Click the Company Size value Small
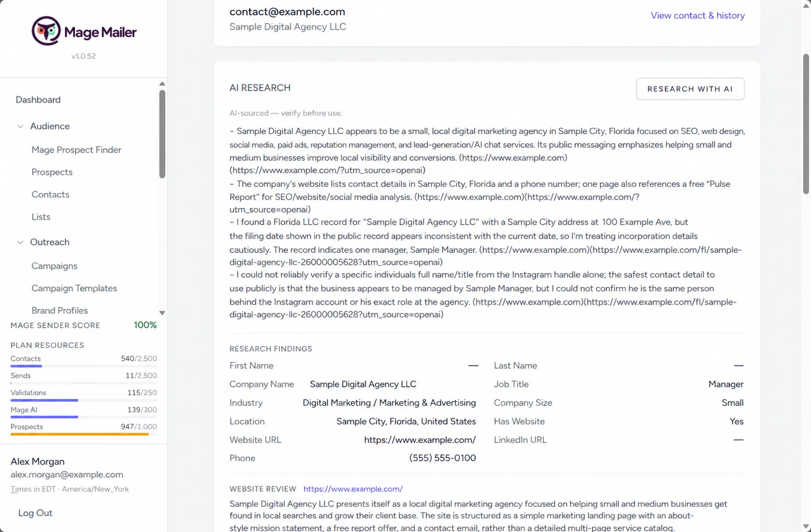 pos(732,403)
